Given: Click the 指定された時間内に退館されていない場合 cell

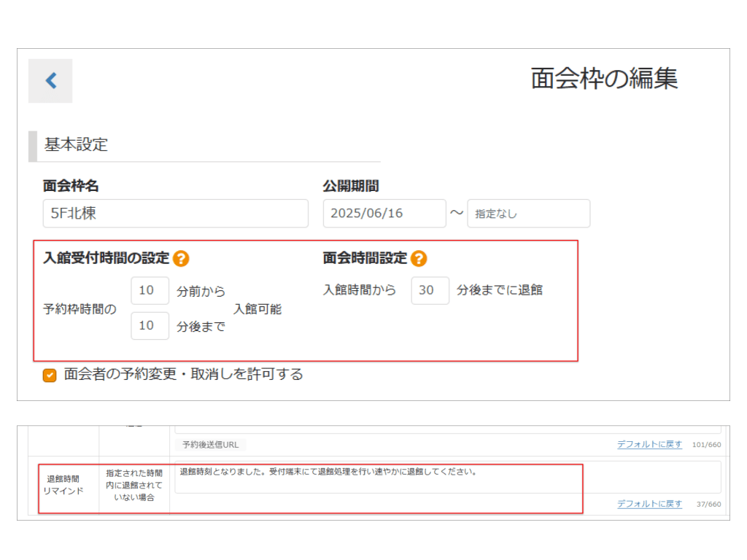Looking at the screenshot, I should (x=134, y=485).
